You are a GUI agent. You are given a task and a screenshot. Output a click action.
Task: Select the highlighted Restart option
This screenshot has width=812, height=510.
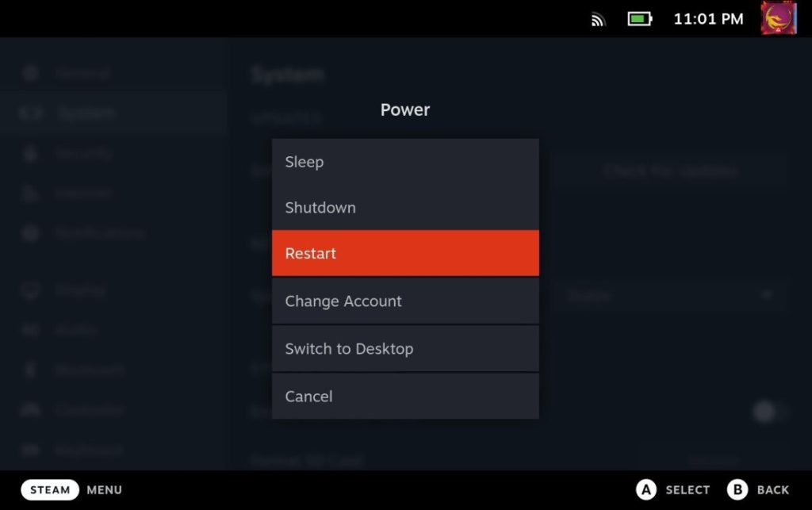405,253
